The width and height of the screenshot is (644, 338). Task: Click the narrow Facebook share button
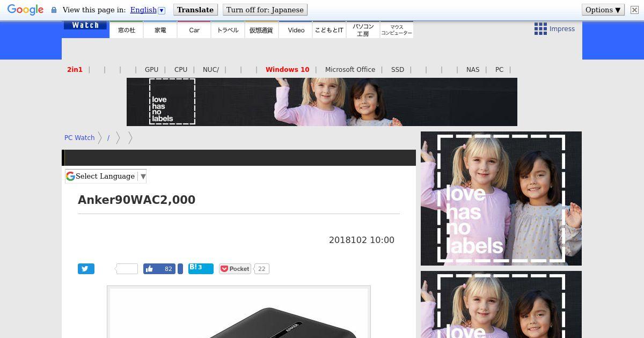coord(180,269)
